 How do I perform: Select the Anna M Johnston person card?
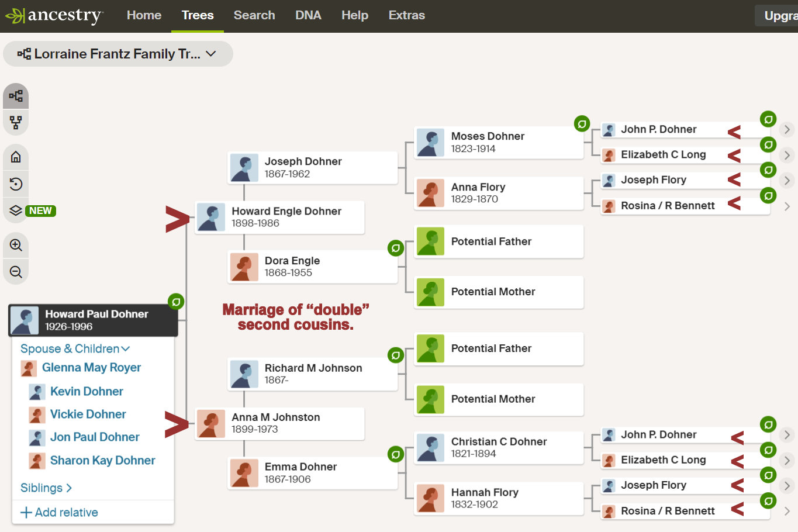coord(279,423)
